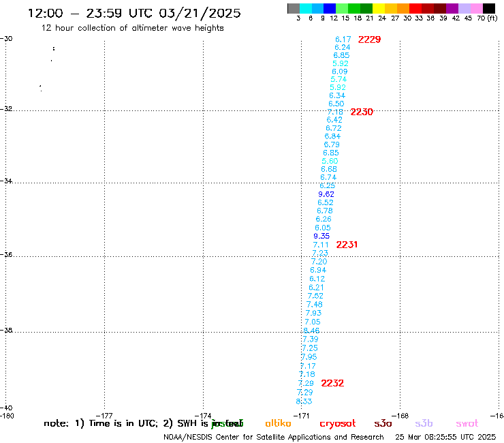Select the red time marker 2231
This screenshot has height=443, width=504.
point(347,245)
